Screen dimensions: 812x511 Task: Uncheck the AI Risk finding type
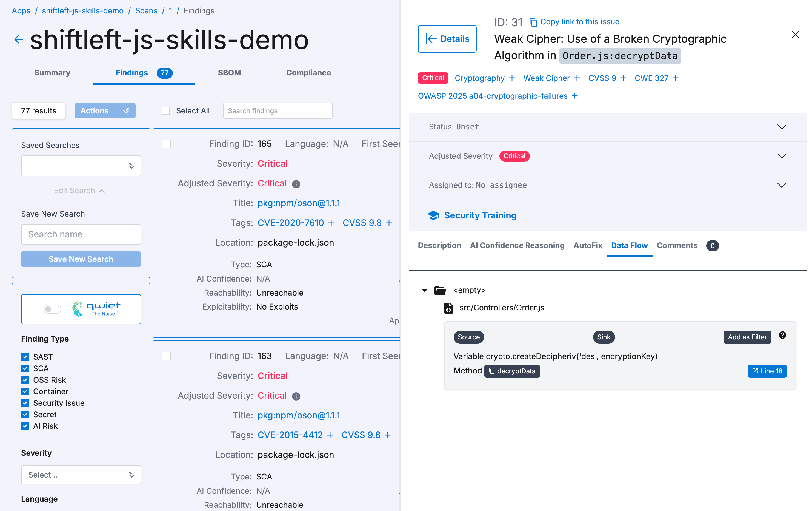point(25,426)
